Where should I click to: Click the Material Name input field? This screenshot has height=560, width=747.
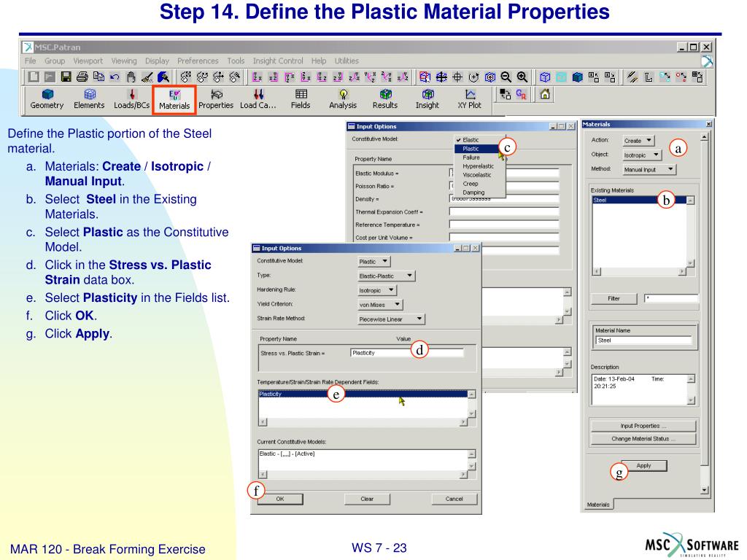pyautogui.click(x=643, y=340)
